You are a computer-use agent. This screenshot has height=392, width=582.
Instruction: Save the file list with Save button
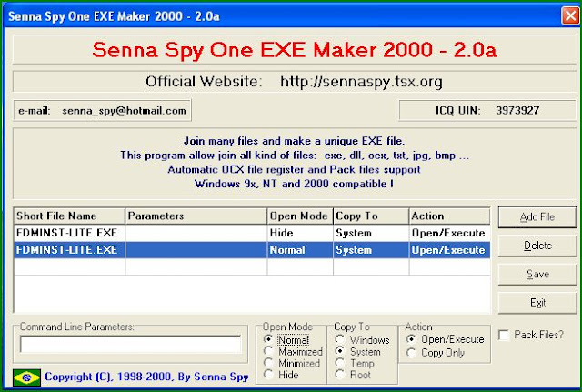point(537,275)
